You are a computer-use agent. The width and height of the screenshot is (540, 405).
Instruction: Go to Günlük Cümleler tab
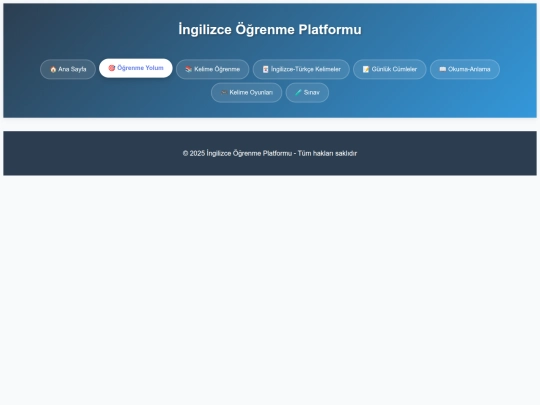(390, 69)
